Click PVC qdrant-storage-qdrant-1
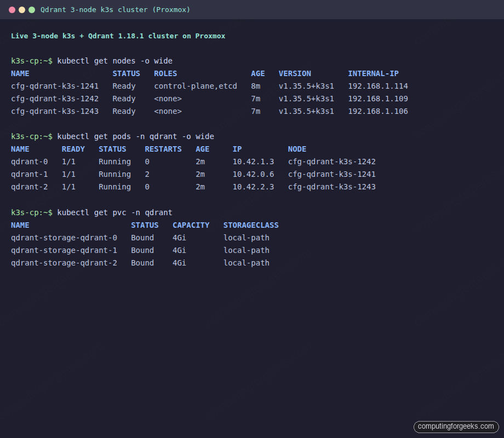This screenshot has width=504, height=438. 64,250
